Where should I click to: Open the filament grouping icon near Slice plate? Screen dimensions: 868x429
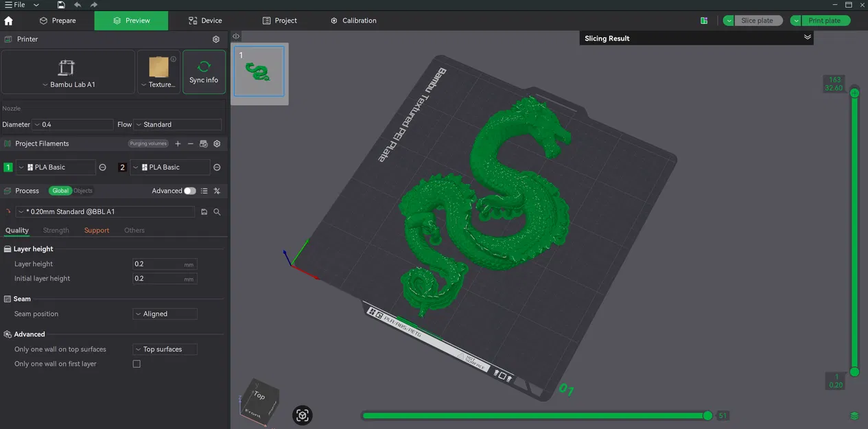click(704, 21)
